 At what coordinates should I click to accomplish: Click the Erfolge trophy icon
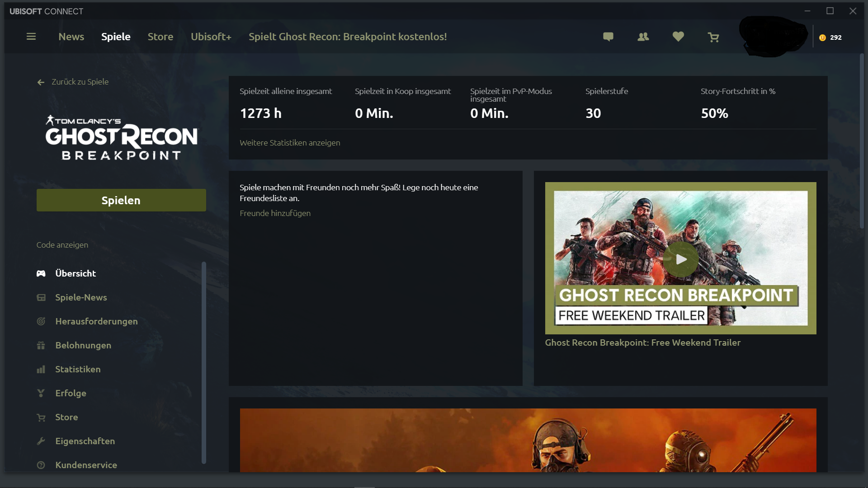tap(41, 393)
